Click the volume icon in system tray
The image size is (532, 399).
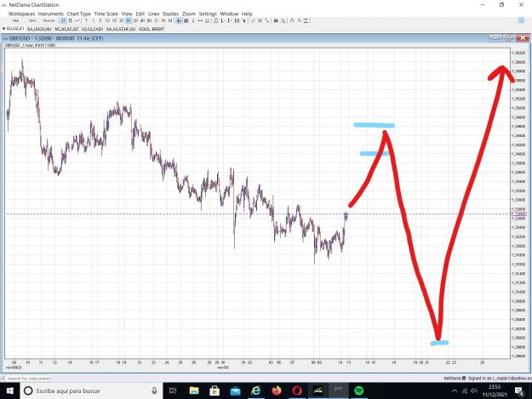(474, 390)
